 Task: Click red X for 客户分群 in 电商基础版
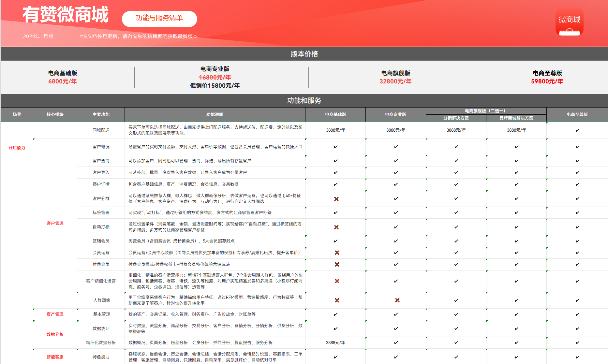(336, 199)
